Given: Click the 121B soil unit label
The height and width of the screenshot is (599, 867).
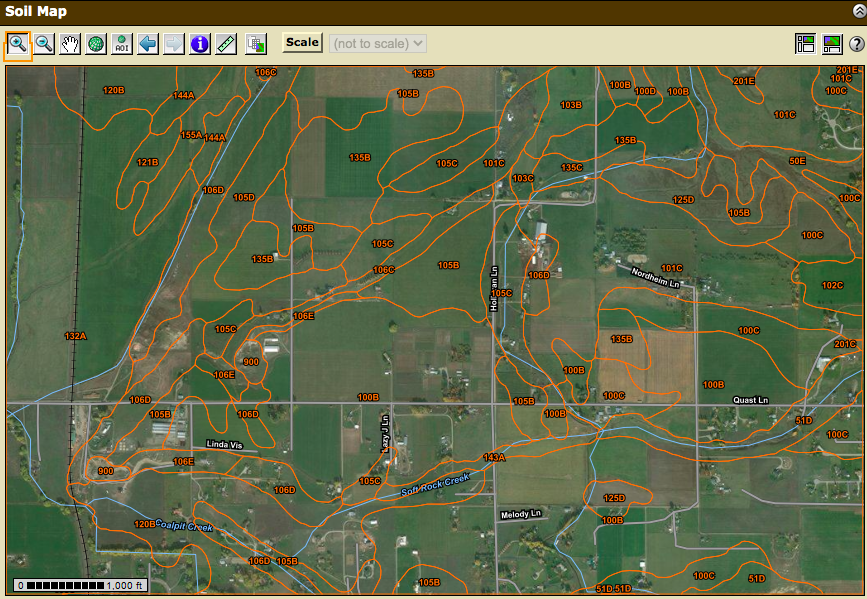Looking at the screenshot, I should 148,162.
